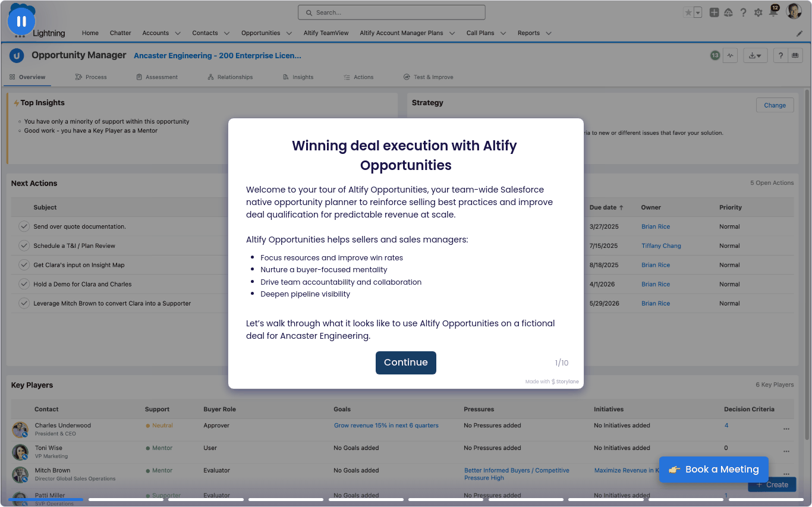
Task: Mark 'Hold a Demo for Clara and Charles' complete
Action: pyautogui.click(x=24, y=284)
